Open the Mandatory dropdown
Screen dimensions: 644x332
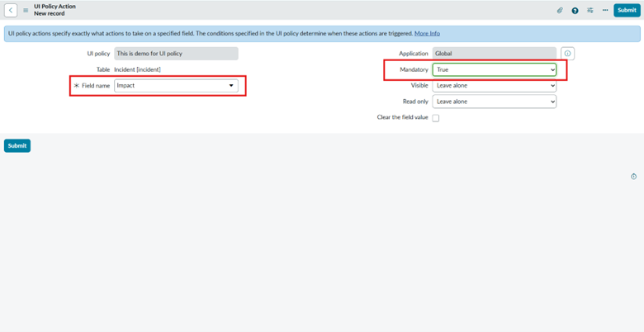pyautogui.click(x=495, y=70)
